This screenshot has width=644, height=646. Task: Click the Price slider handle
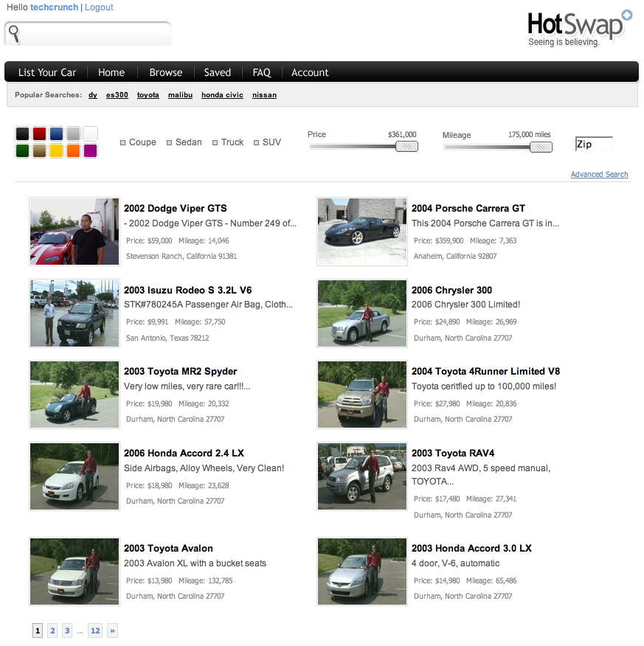pyautogui.click(x=406, y=147)
